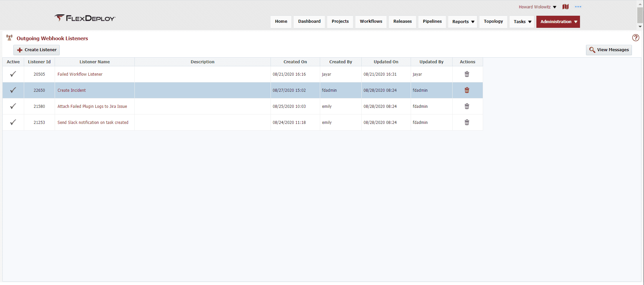Select listener id 20505 cell
Screen dimensions: 644x285
(x=39, y=74)
